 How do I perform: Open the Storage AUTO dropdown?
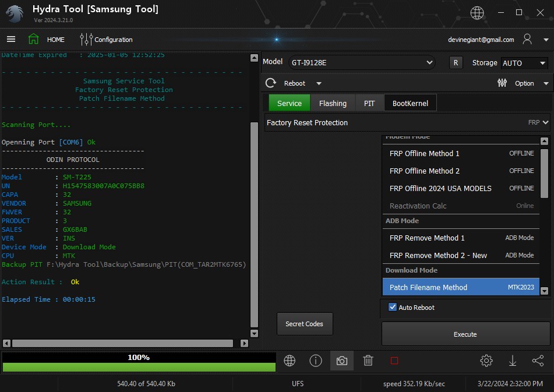524,63
